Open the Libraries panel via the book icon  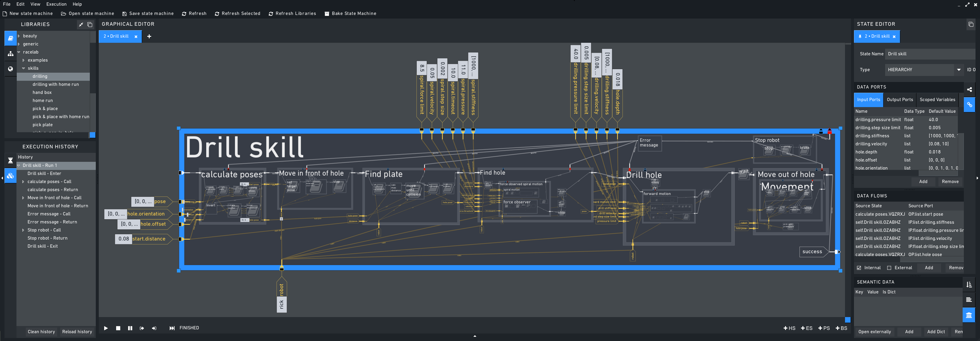(x=10, y=38)
